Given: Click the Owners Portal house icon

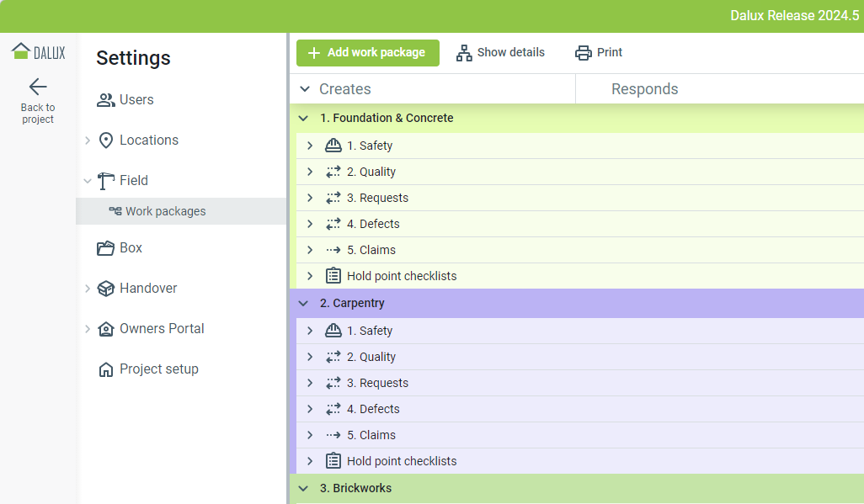Looking at the screenshot, I should 106,329.
